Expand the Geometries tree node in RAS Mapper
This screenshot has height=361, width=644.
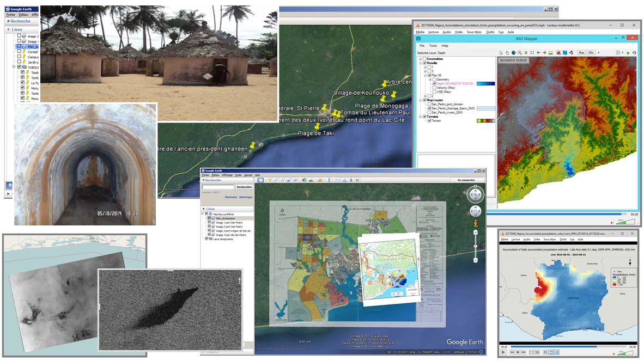pos(420,59)
